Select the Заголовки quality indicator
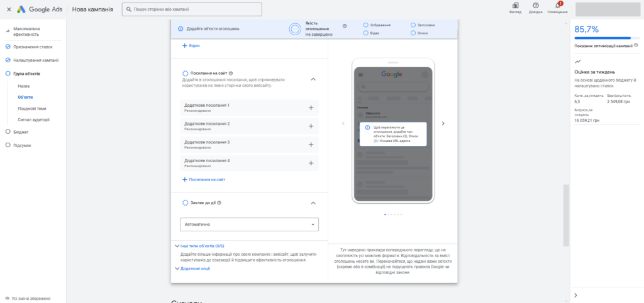 tap(413, 25)
